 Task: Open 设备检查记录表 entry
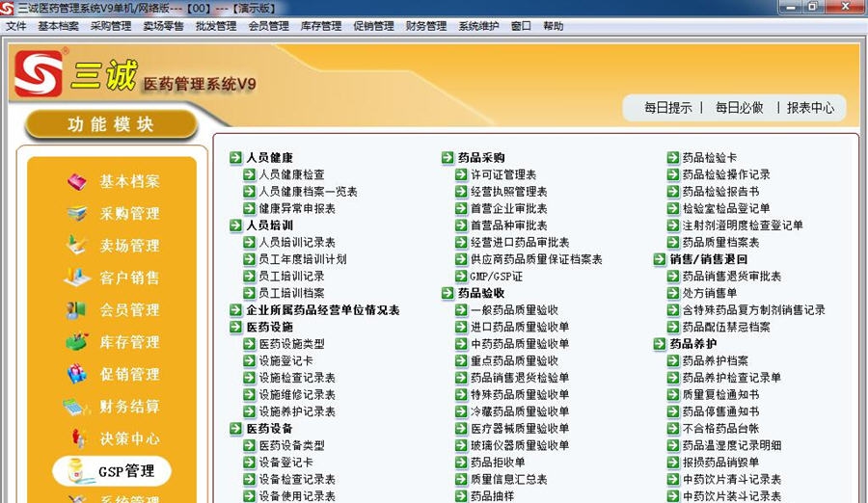coord(297,479)
